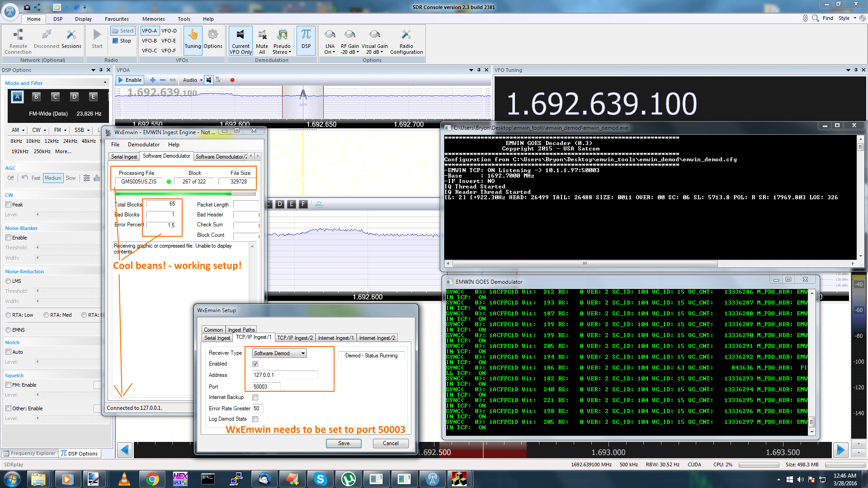This screenshot has width=868, height=488.
Task: Switch to the Frequency Explorer tab
Action: pos(30,453)
